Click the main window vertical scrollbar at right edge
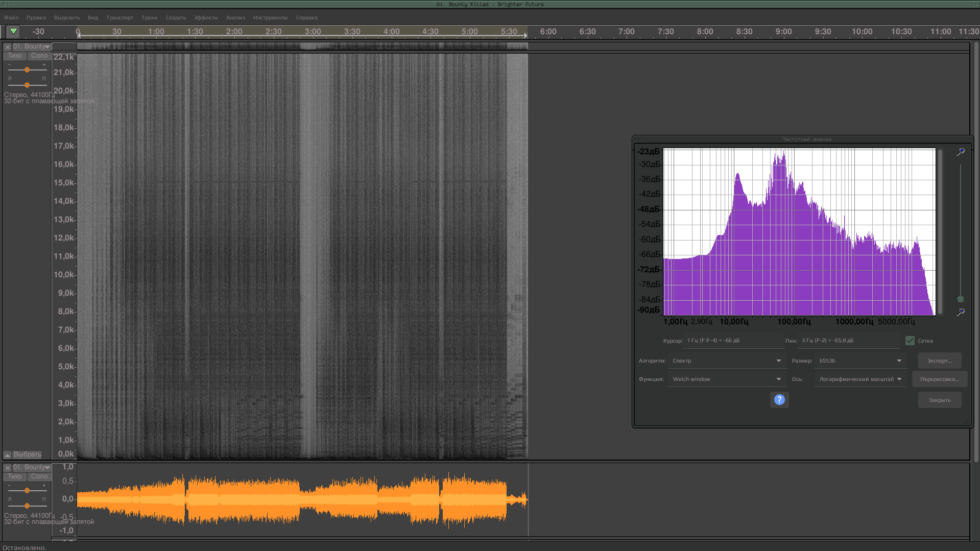The width and height of the screenshot is (980, 551). point(976,251)
